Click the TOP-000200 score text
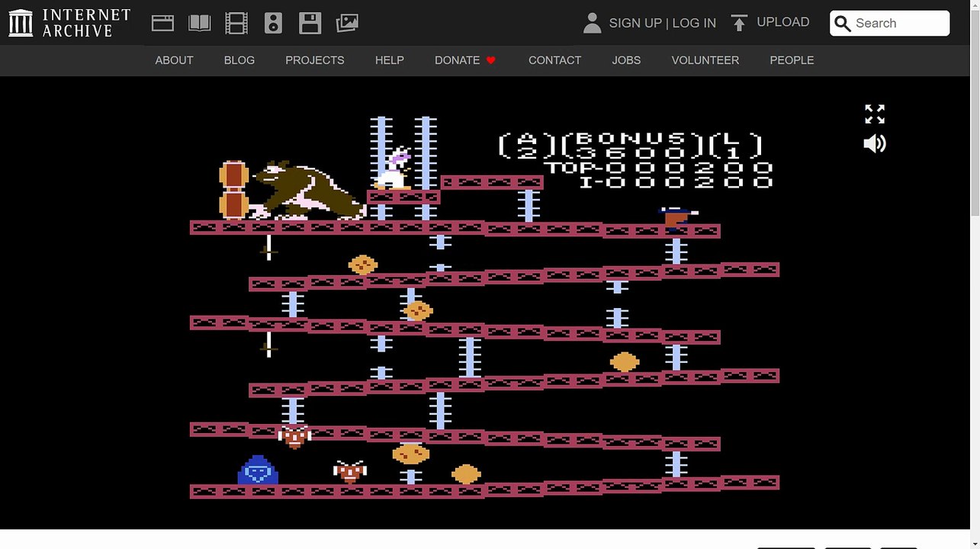The image size is (980, 549). [659, 168]
